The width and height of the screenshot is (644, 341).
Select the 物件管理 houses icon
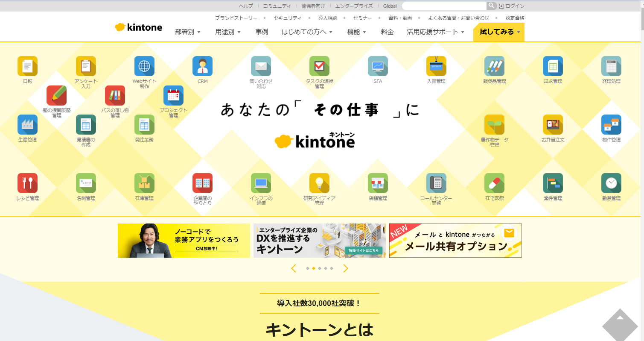(x=611, y=125)
